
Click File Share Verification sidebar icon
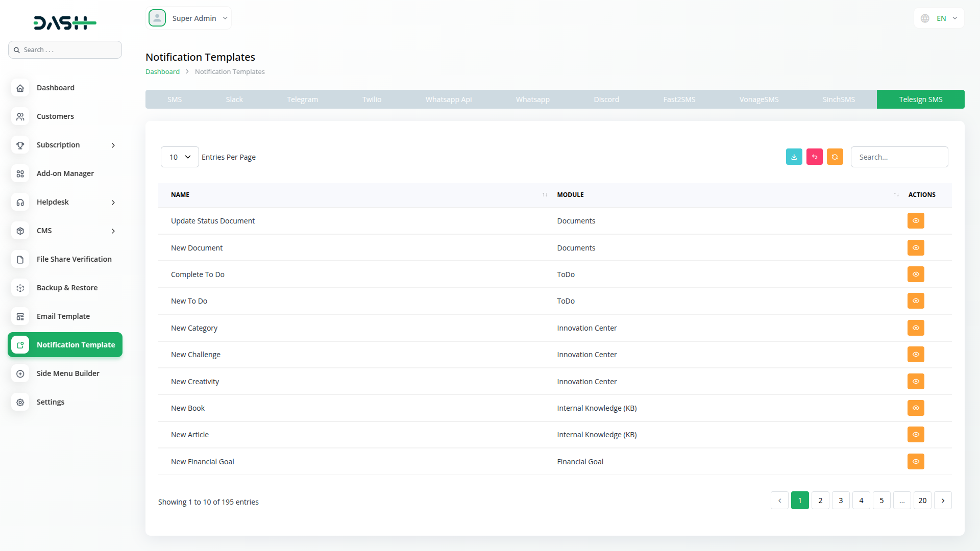(20, 259)
